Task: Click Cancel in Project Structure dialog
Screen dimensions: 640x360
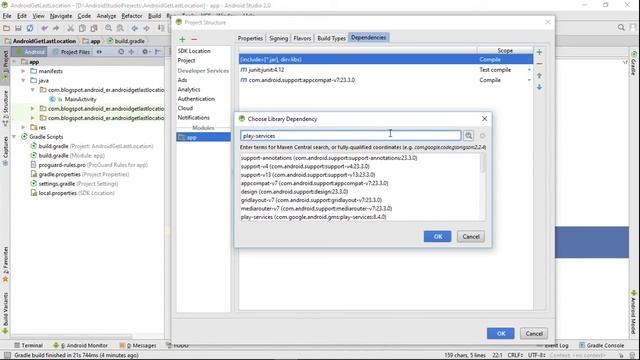Action: coord(534,333)
